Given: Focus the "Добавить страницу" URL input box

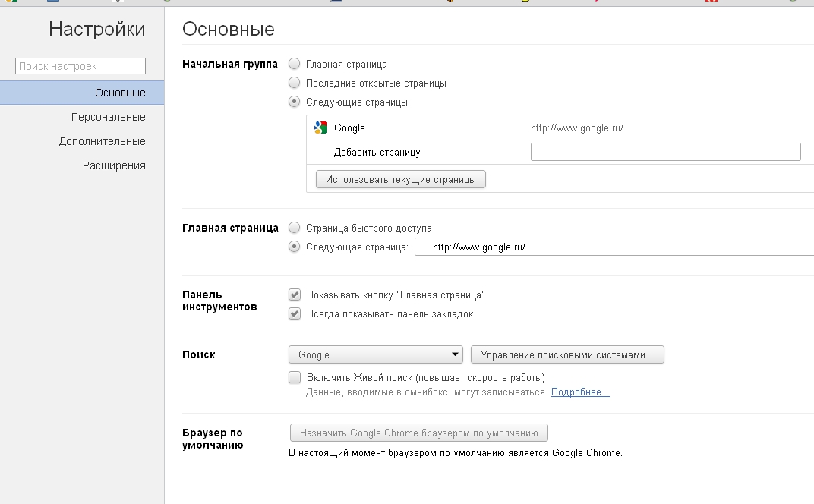Looking at the screenshot, I should (665, 152).
